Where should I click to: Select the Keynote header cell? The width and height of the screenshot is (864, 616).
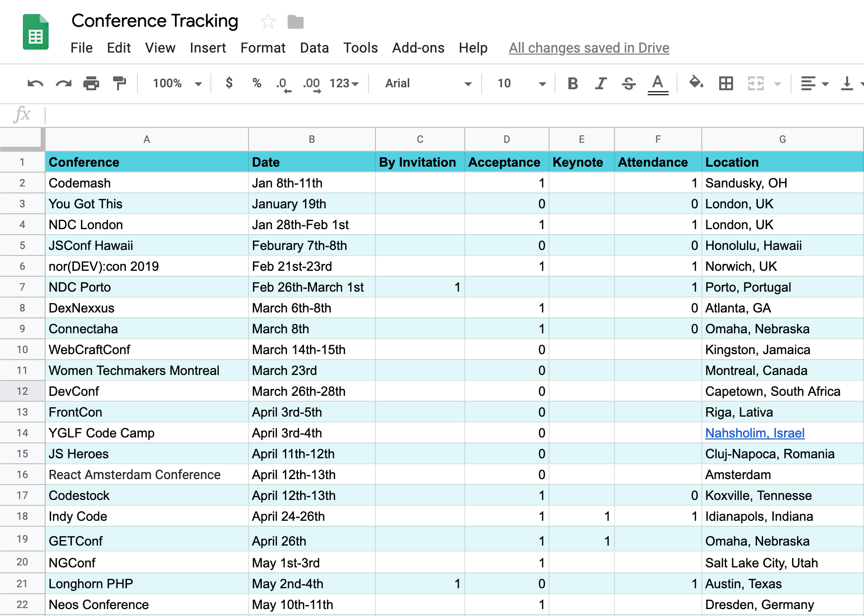pos(582,162)
